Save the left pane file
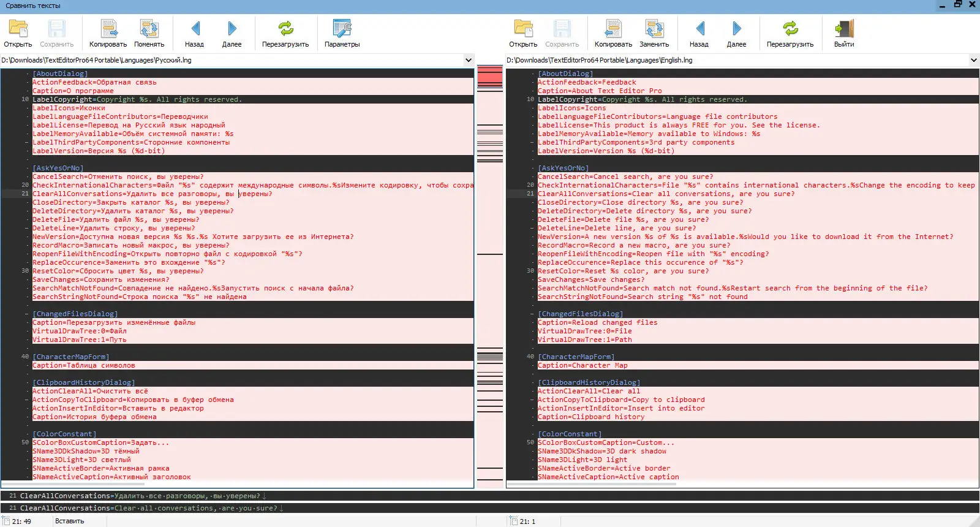 tap(56, 33)
